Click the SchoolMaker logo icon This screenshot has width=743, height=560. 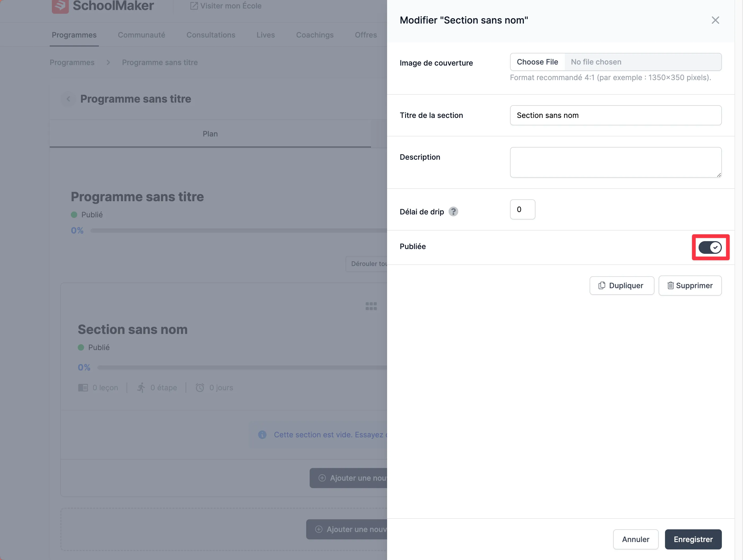[60, 6]
